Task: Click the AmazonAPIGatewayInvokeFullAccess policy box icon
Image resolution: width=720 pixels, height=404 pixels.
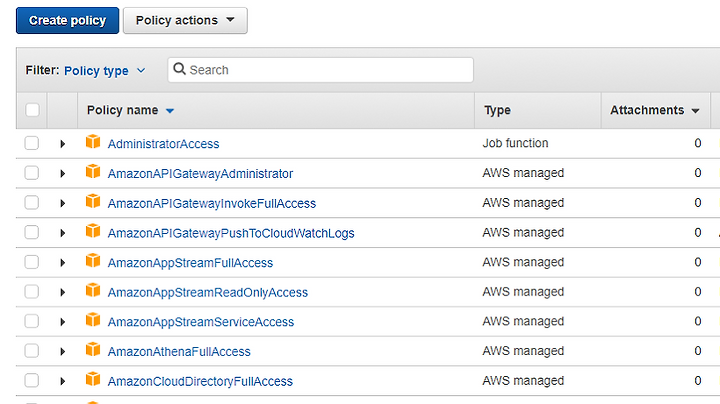Action: (x=93, y=201)
